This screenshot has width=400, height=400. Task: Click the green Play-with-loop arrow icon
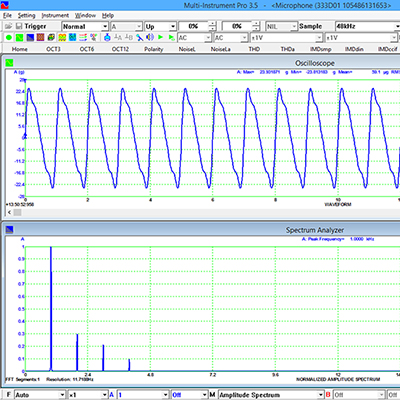pyautogui.click(x=171, y=37)
